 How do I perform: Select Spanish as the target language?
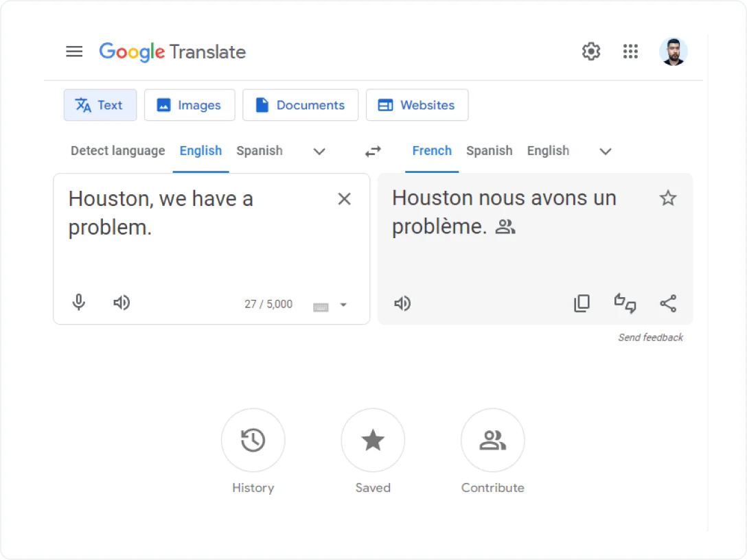pyautogui.click(x=489, y=150)
